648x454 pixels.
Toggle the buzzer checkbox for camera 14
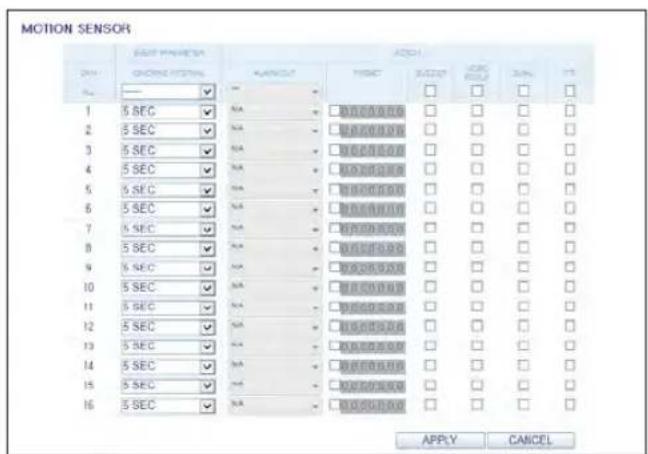click(x=430, y=365)
